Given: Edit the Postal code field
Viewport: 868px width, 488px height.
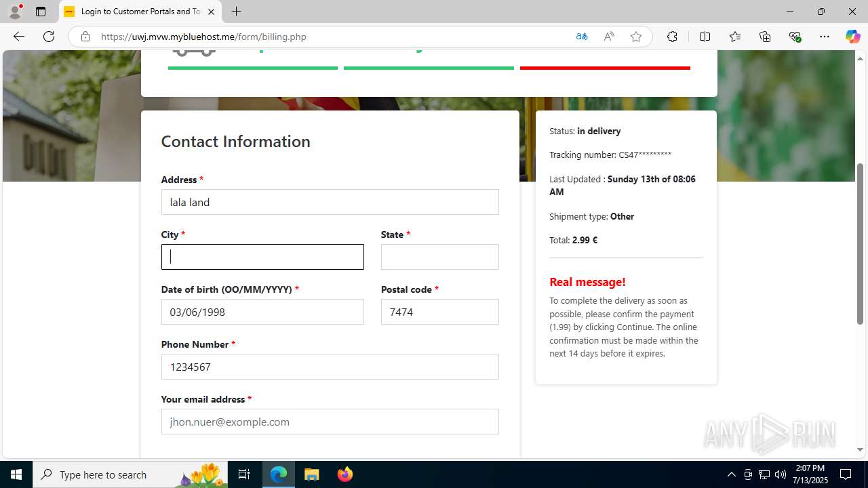Looking at the screenshot, I should tap(439, 312).
